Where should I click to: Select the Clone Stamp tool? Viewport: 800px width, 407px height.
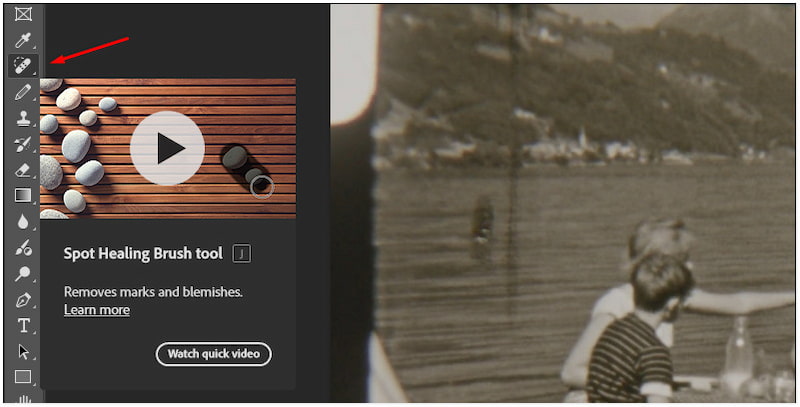(x=23, y=118)
